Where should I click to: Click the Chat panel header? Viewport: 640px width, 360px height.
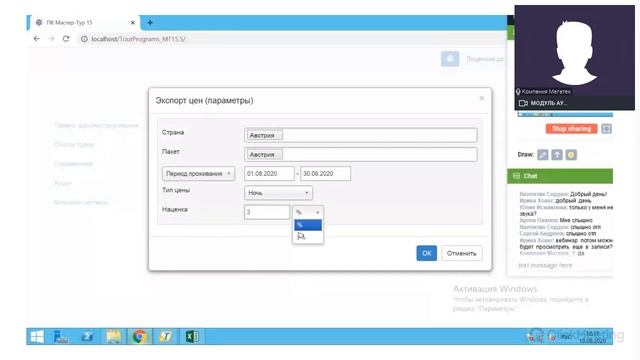coord(560,176)
